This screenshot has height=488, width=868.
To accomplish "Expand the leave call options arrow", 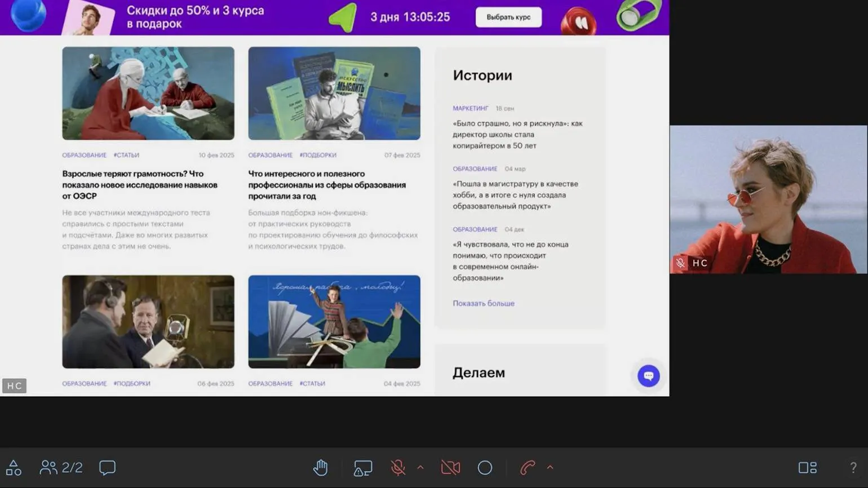I will pos(550,467).
